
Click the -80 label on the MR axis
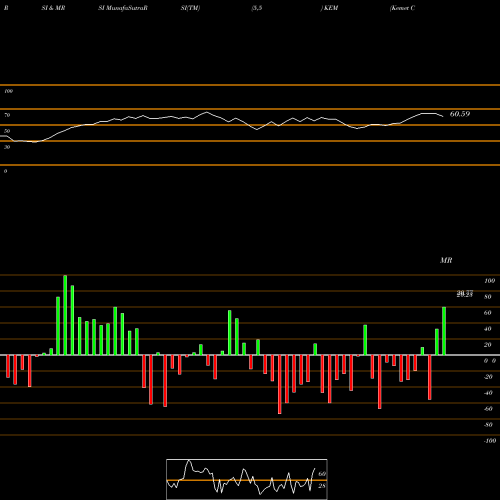tap(488, 425)
